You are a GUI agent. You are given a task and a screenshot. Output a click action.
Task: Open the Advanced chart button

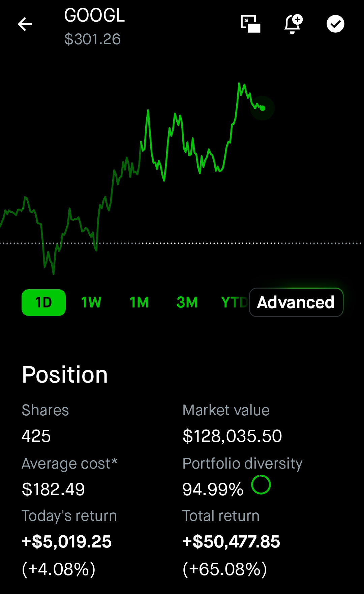(x=296, y=302)
